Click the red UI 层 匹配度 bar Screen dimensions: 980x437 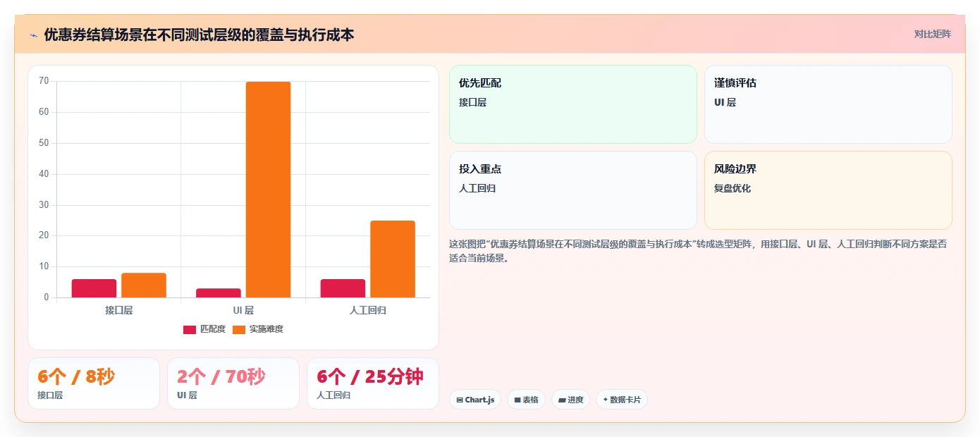[219, 293]
